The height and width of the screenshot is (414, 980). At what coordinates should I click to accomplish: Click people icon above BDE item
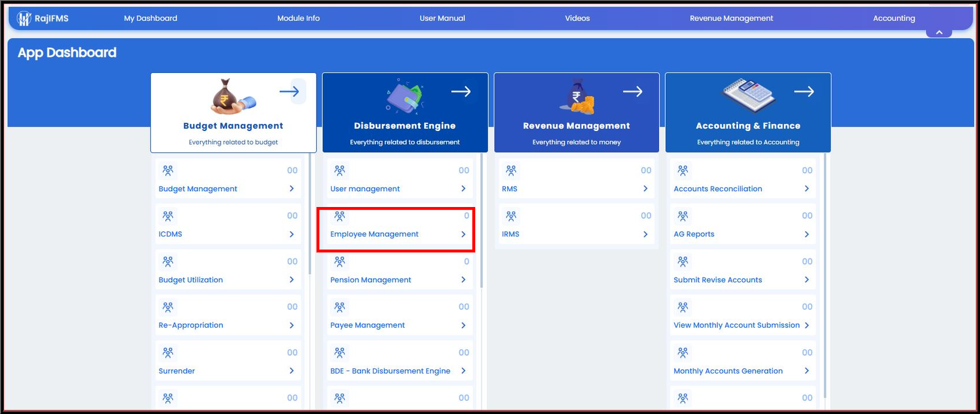pyautogui.click(x=340, y=352)
